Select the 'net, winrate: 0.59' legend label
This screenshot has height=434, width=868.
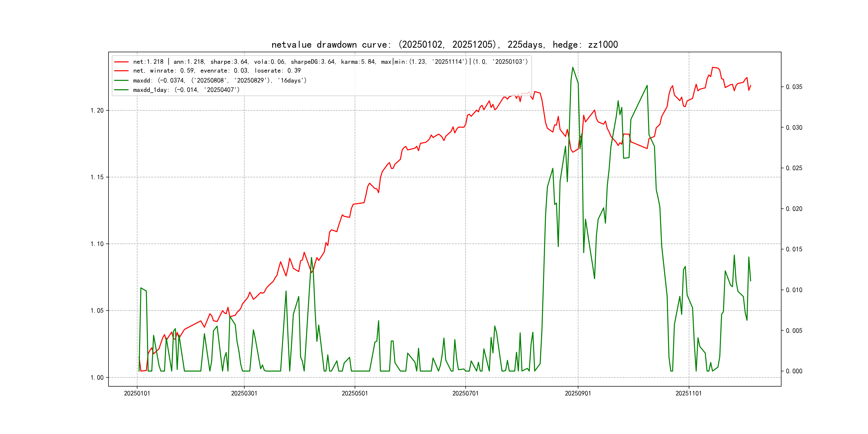click(x=217, y=71)
